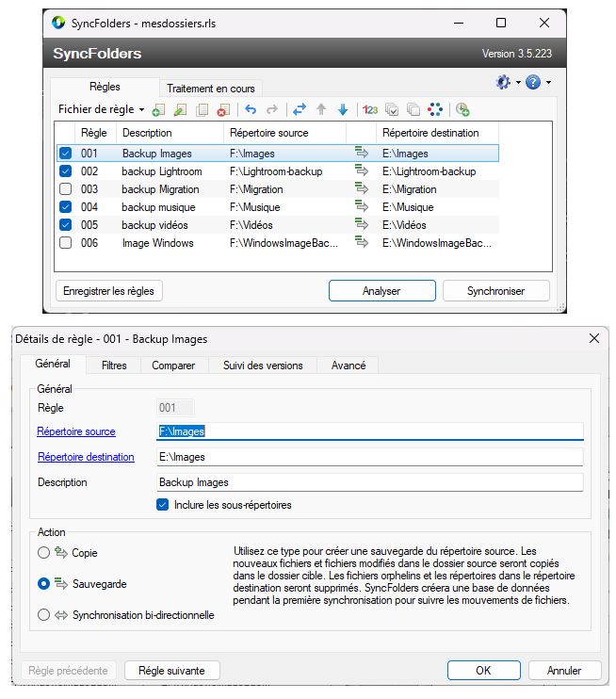Viewport: 616px width, 699px height.
Task: Click the undo arrow in toolbar
Action: [251, 109]
